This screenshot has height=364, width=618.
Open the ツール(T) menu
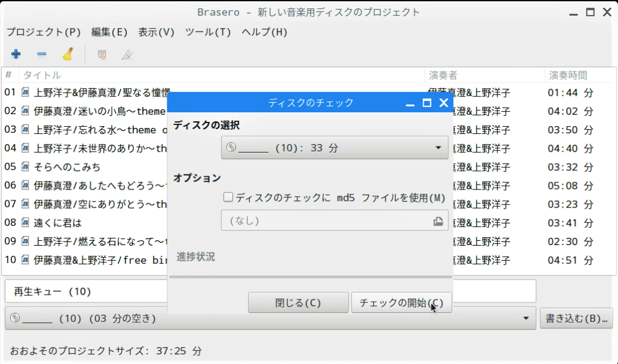(208, 32)
